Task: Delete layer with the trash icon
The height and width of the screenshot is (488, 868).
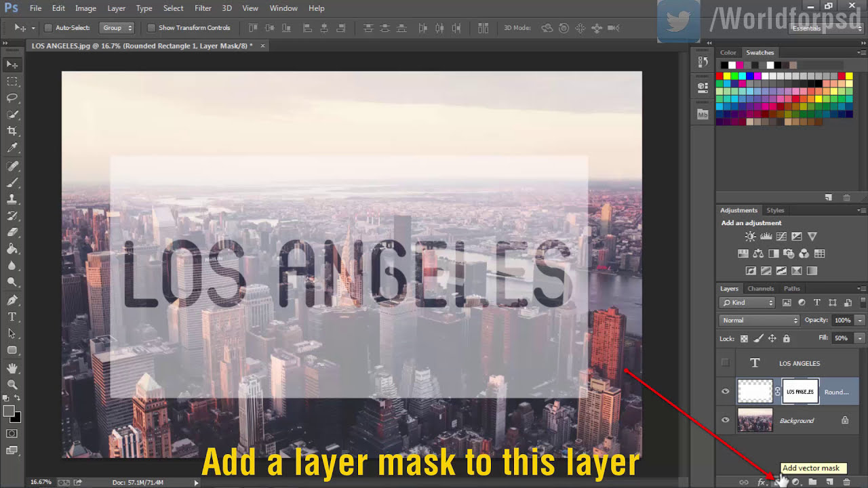Action: (x=846, y=482)
